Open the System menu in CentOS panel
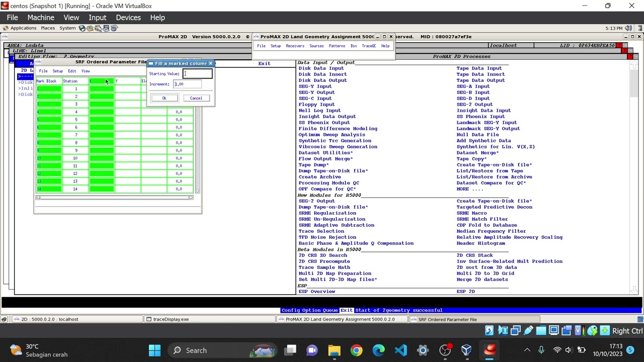 click(67, 28)
